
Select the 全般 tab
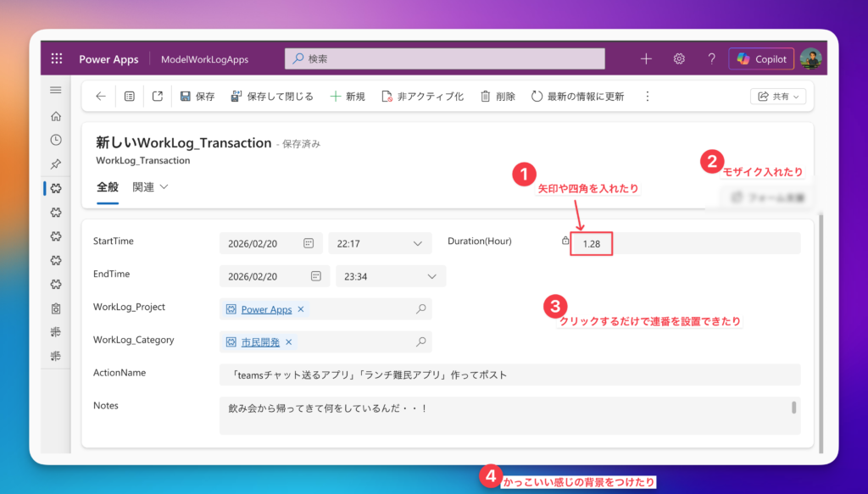(108, 187)
